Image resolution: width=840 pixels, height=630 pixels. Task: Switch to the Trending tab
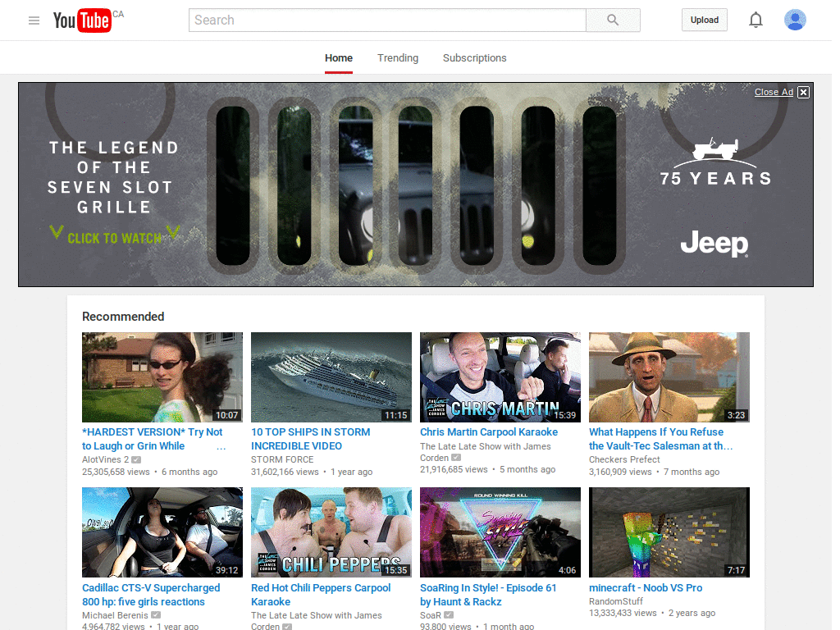pyautogui.click(x=398, y=58)
